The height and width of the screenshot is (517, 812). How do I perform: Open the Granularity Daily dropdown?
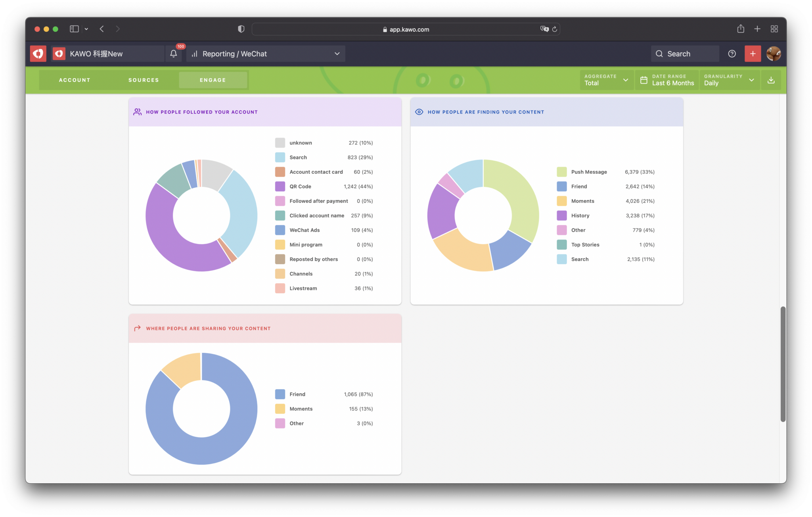pos(729,80)
